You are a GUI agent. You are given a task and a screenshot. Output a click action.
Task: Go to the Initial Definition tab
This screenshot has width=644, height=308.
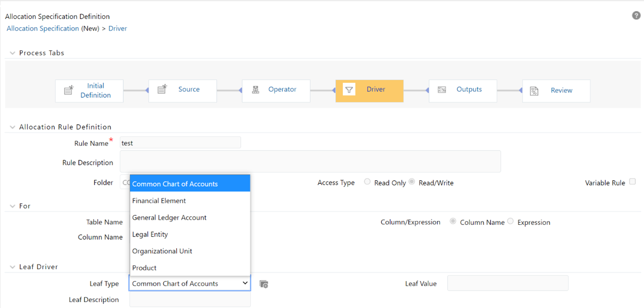pos(89,91)
